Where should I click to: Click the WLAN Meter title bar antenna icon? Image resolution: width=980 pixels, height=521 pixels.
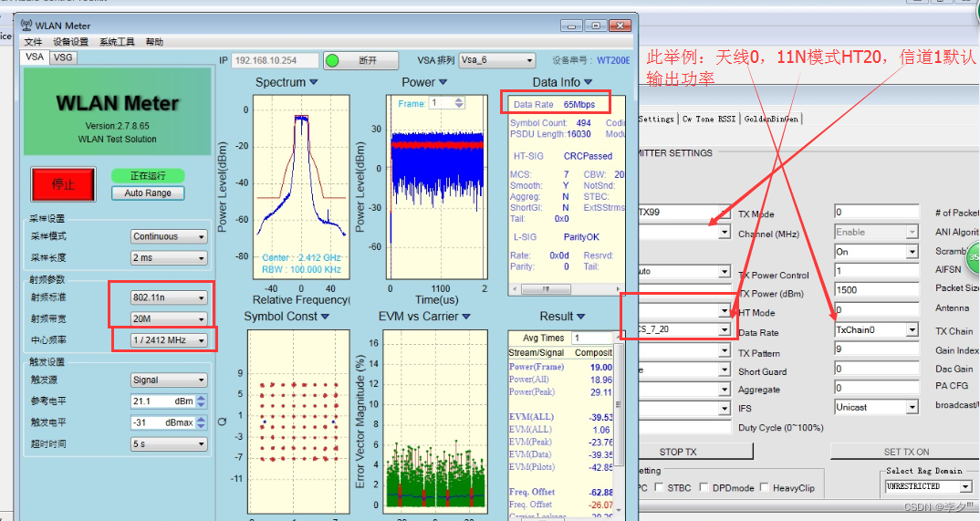tap(26, 25)
